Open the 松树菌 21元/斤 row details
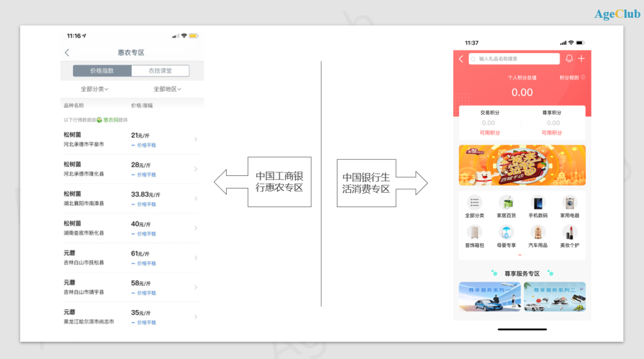The image size is (644, 359). pyautogui.click(x=131, y=140)
